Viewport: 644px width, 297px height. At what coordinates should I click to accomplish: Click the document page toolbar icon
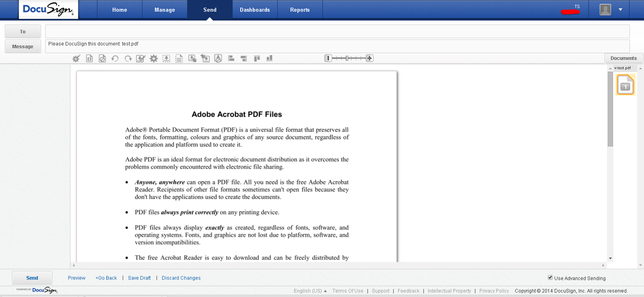tap(89, 58)
